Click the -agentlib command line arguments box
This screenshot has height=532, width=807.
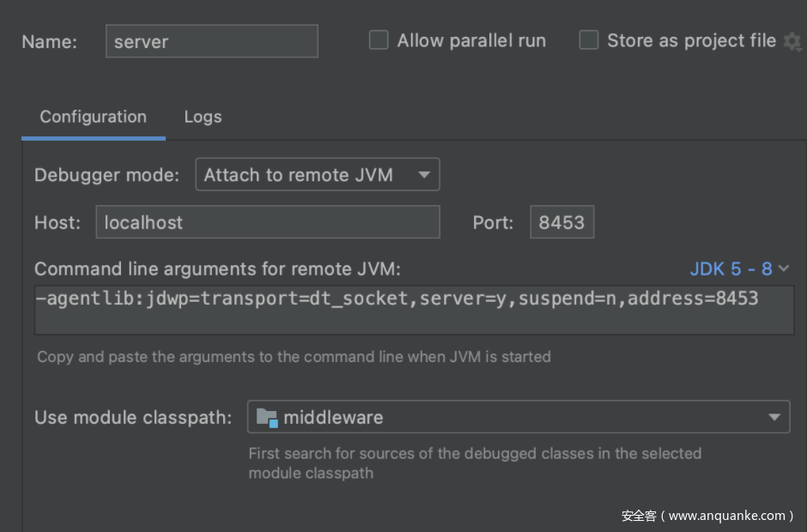414,310
